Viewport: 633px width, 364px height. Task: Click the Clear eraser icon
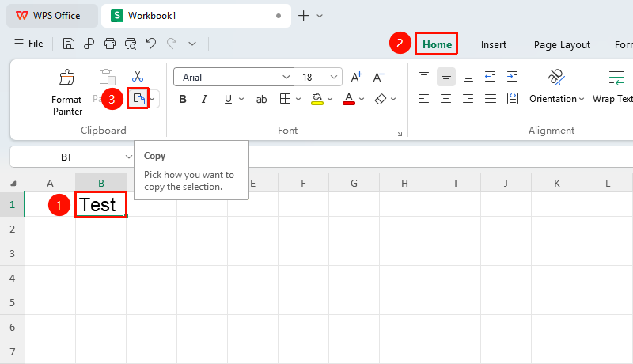click(x=381, y=99)
